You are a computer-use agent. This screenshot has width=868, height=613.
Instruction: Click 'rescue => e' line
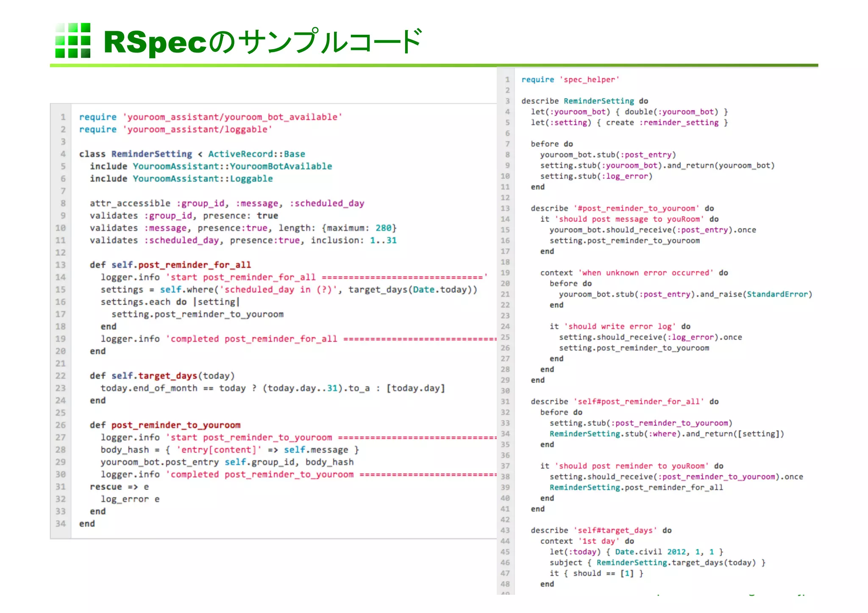(x=119, y=487)
